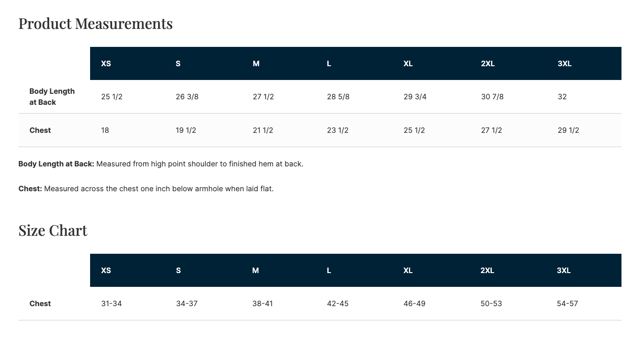Click M header in the Size Chart table
The image size is (644, 348).
(x=256, y=270)
